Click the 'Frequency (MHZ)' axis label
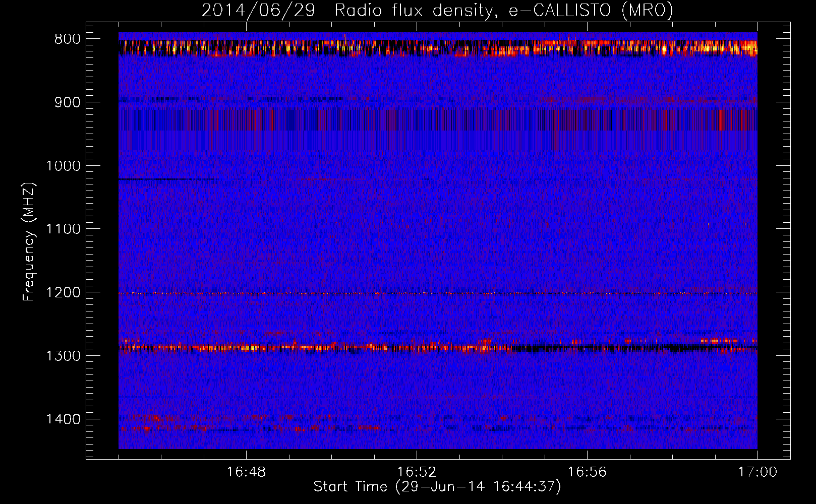Viewport: 816px width, 504px height. 29,242
